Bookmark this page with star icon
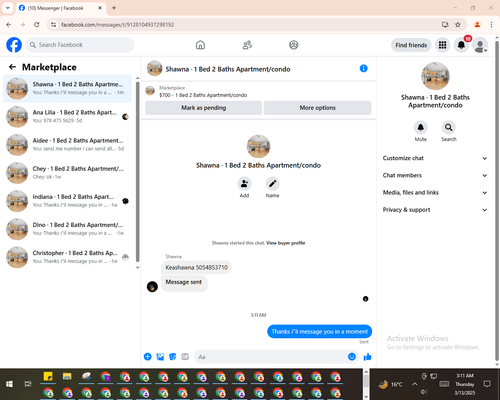The image size is (500, 400). click(x=458, y=25)
